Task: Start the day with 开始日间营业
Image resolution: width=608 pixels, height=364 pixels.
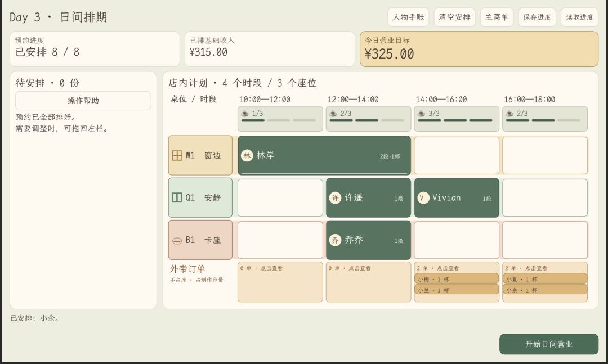Action: [x=549, y=344]
